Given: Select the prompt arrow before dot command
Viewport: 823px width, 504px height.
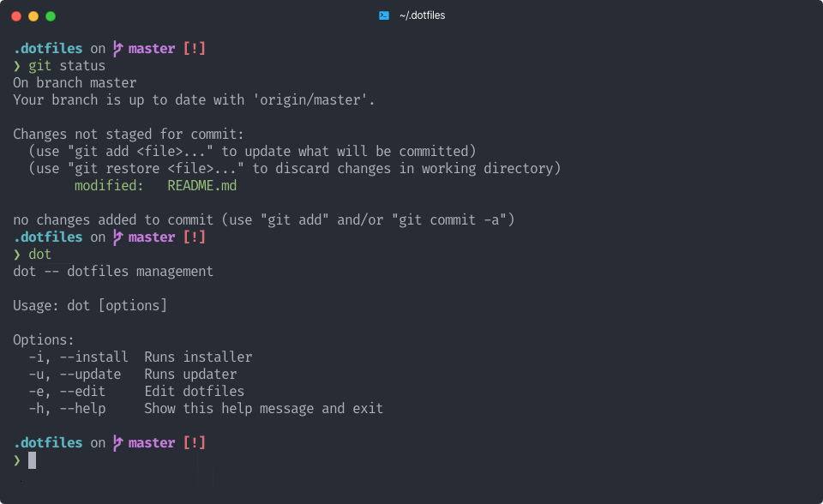Looking at the screenshot, I should coord(15,254).
